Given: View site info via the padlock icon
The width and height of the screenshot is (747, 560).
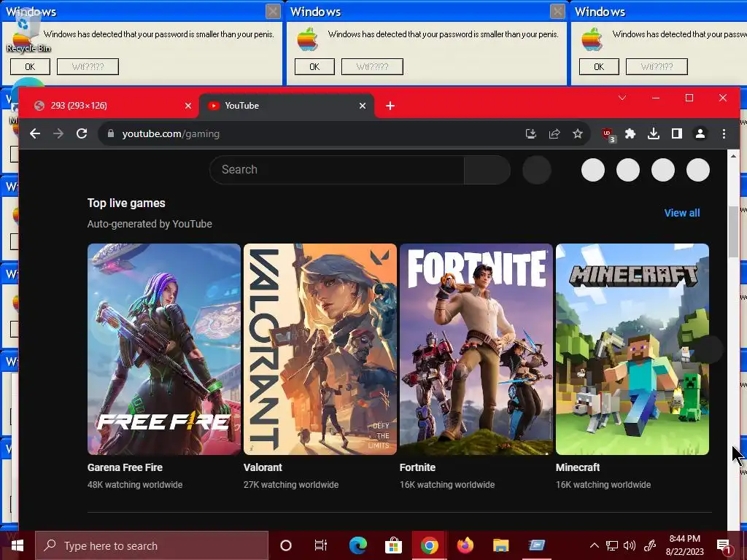Looking at the screenshot, I should click(111, 134).
